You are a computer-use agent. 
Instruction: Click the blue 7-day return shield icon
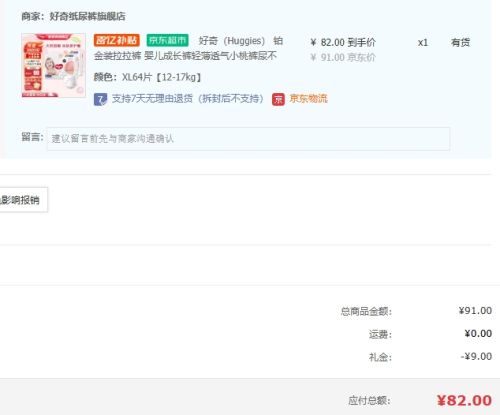click(100, 99)
